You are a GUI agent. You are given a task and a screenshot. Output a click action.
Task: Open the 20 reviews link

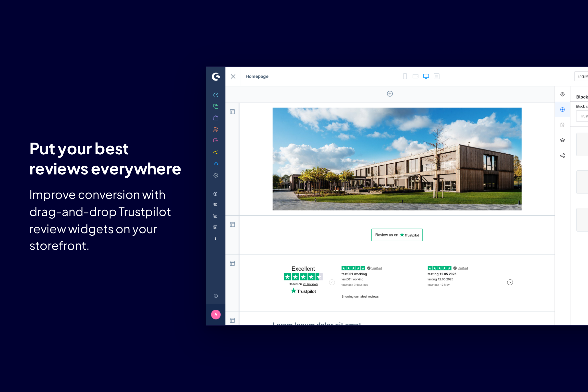(x=310, y=284)
